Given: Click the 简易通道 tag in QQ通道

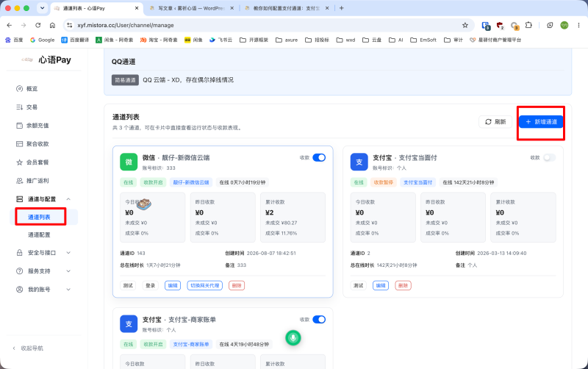Looking at the screenshot, I should (x=125, y=80).
